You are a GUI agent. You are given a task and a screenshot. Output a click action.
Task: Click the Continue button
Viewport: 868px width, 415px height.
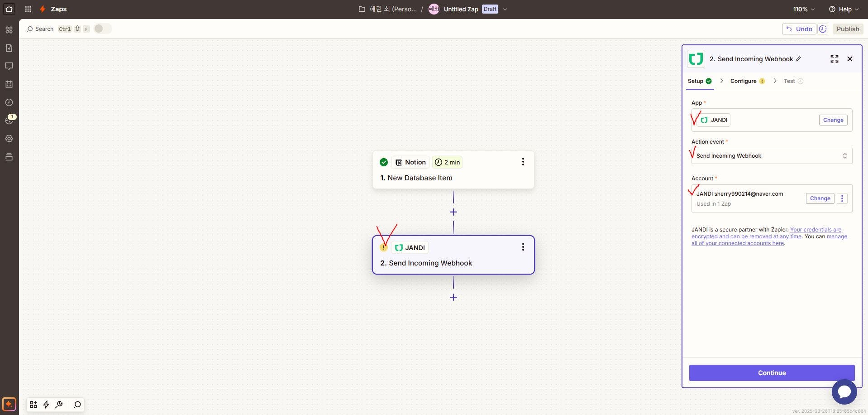pyautogui.click(x=772, y=373)
